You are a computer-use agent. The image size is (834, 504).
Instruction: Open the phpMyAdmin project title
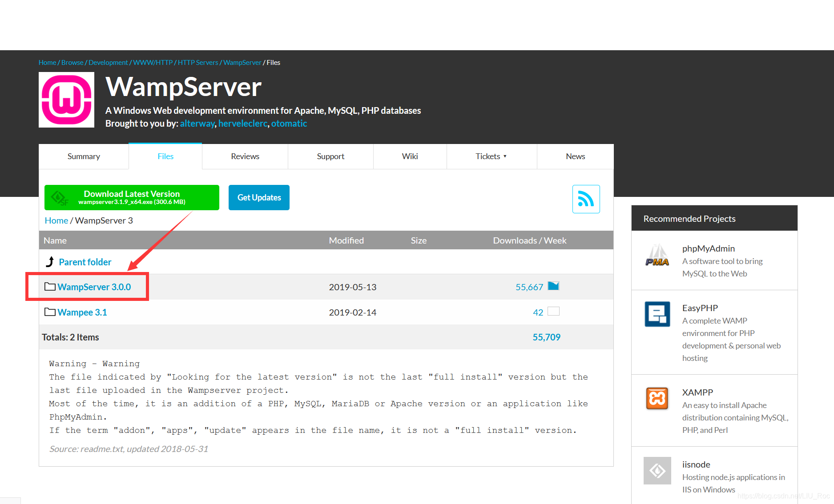[x=709, y=248]
